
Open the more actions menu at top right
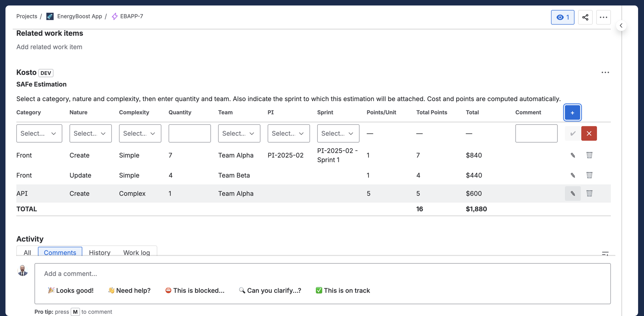coord(603,17)
